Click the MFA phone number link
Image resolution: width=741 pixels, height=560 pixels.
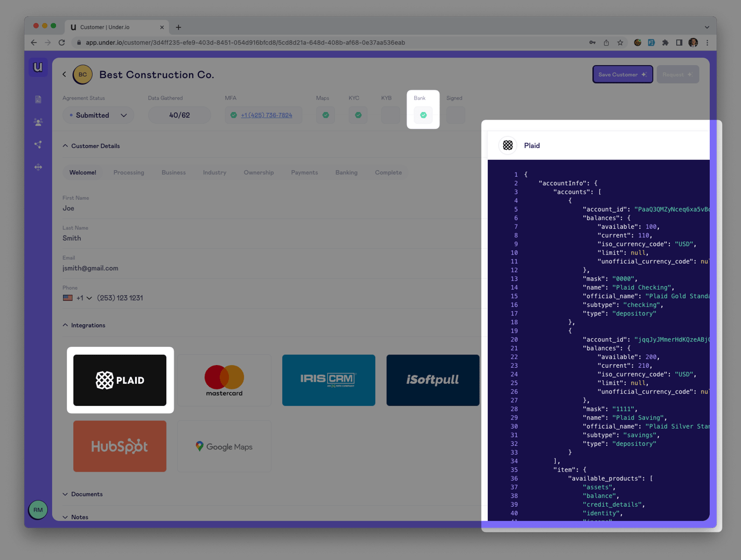[267, 115]
